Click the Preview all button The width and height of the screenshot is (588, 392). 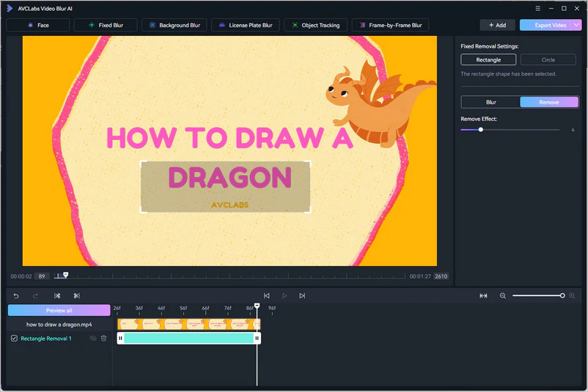click(59, 310)
